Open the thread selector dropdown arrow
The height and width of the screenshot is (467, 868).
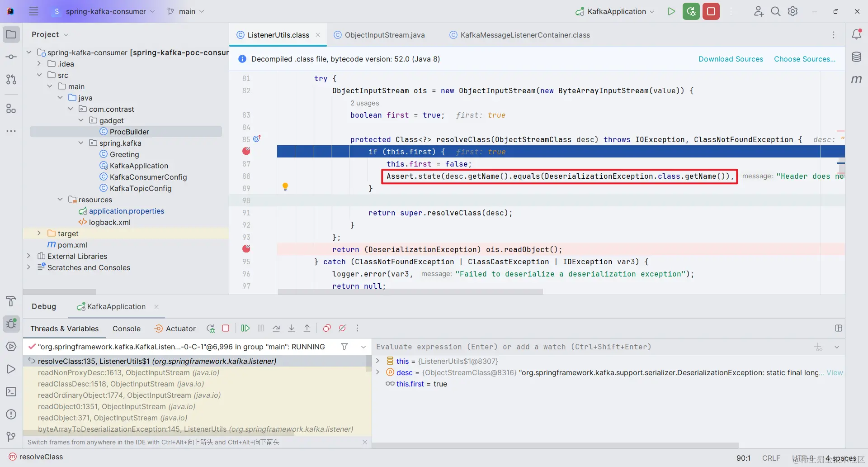[x=363, y=347]
